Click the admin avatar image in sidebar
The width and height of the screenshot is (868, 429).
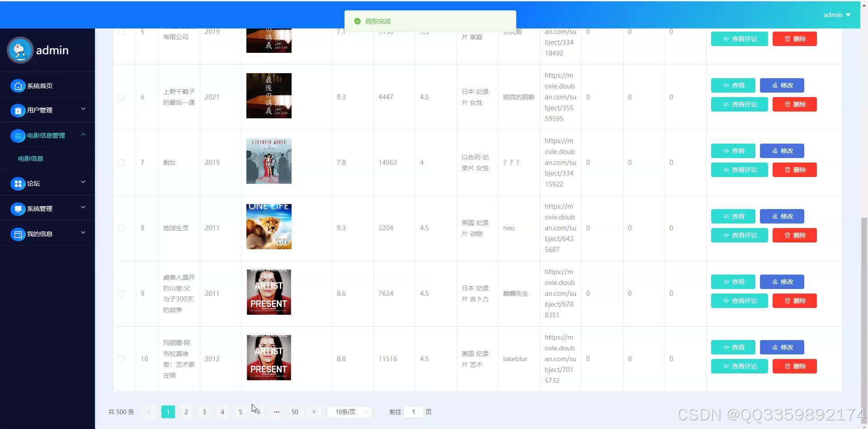(20, 50)
